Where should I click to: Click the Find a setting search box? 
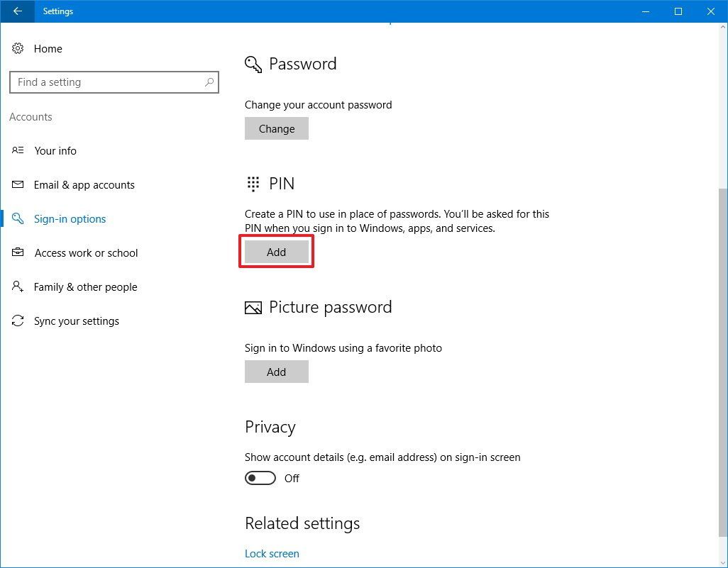tap(114, 82)
